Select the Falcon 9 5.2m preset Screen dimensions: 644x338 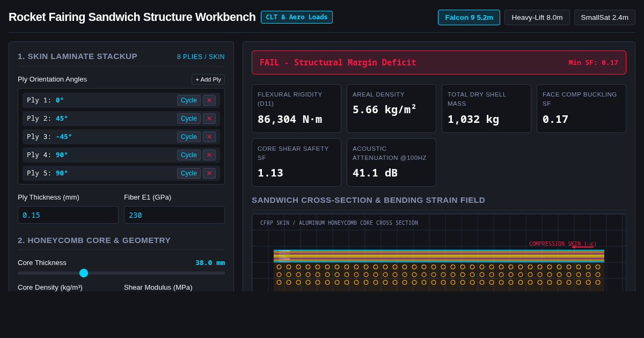(469, 17)
